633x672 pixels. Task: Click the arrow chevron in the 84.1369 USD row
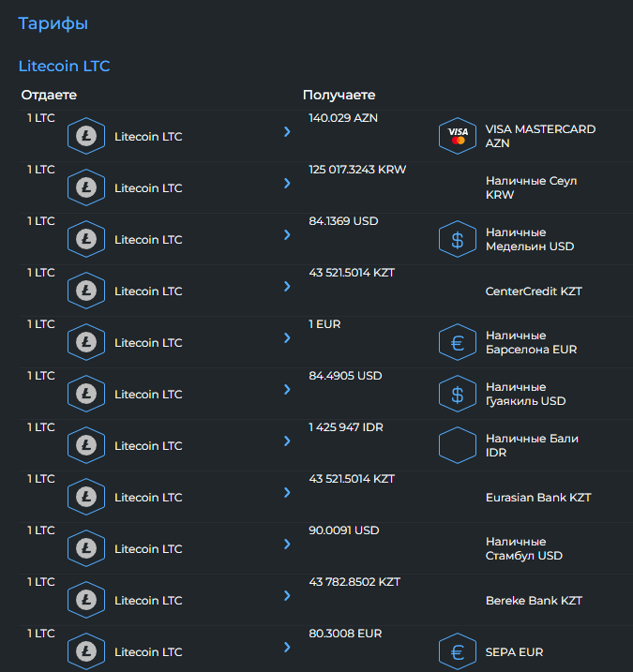[287, 235]
